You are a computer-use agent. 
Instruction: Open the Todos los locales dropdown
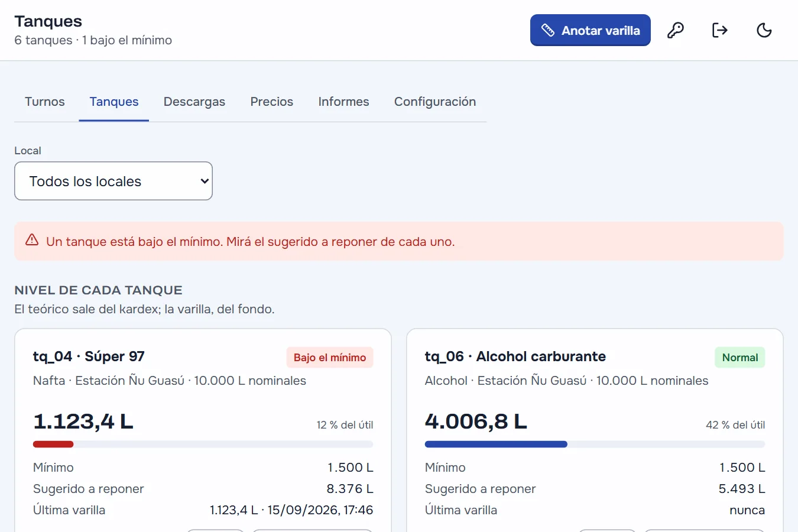[113, 181]
